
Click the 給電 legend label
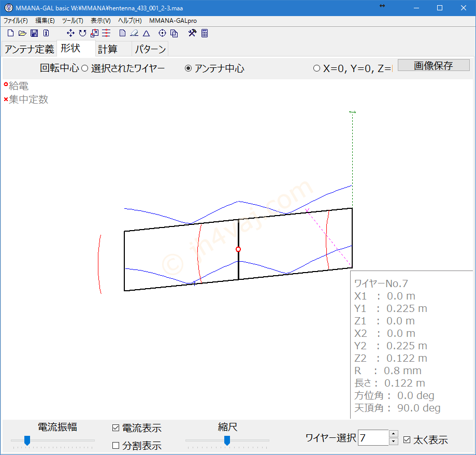(x=19, y=86)
